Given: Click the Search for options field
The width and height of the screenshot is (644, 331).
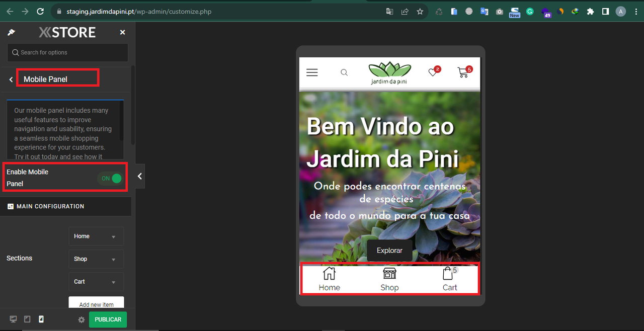Looking at the screenshot, I should point(67,52).
